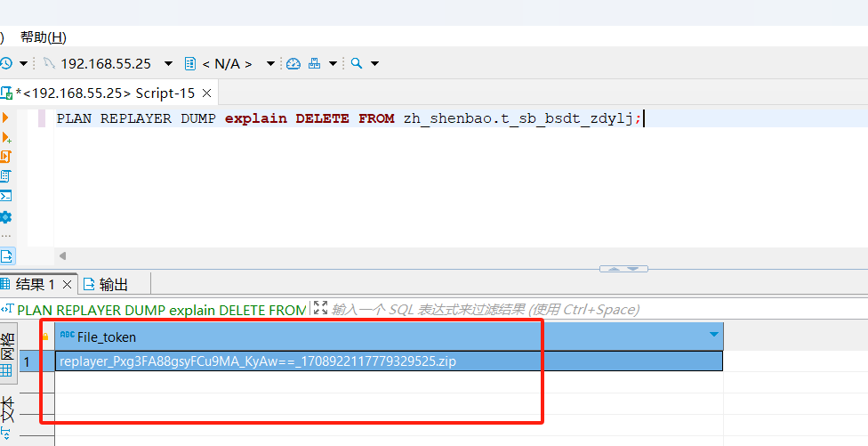
Task: Click the table name zh_shenbao.t_sb_bsdt_zdylj
Action: pyautogui.click(x=518, y=118)
